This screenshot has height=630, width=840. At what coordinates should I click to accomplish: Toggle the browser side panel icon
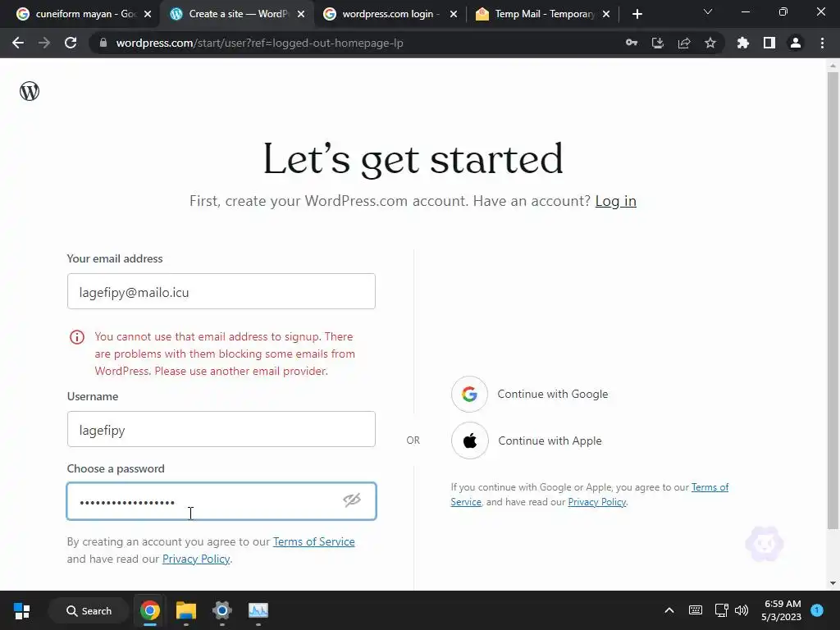pyautogui.click(x=769, y=43)
